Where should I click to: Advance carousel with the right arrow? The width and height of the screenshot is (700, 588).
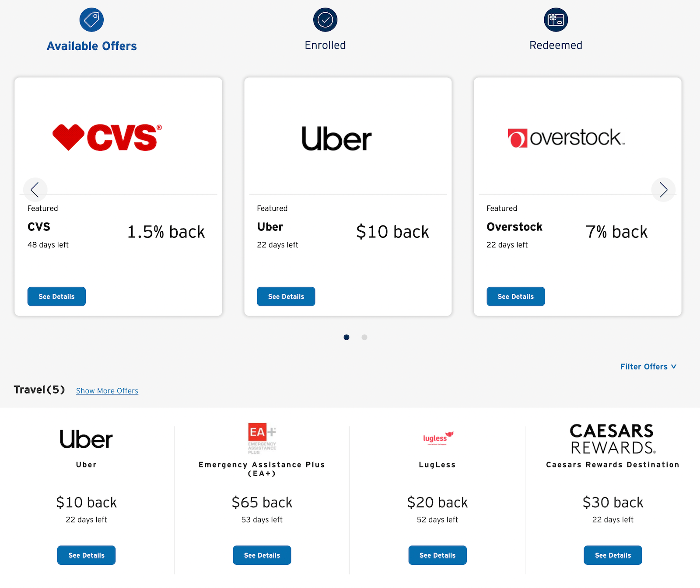(663, 189)
